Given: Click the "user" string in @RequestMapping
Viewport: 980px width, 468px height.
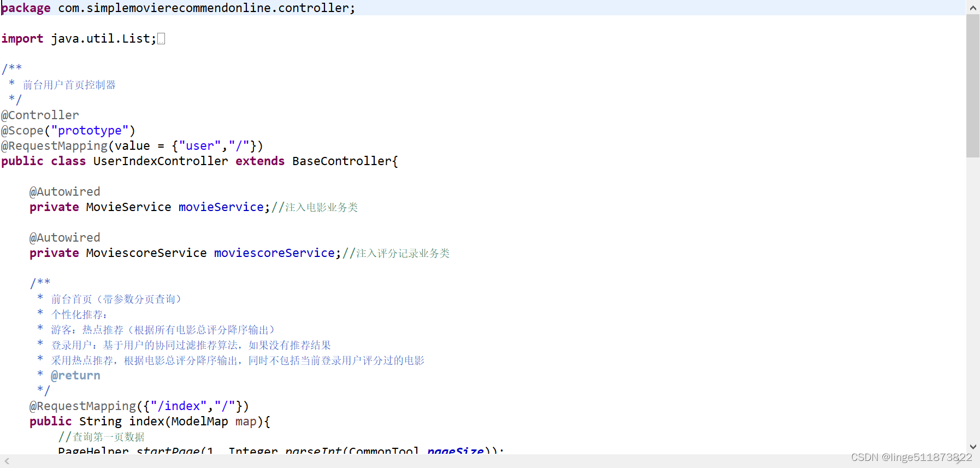Looking at the screenshot, I should click(200, 146).
